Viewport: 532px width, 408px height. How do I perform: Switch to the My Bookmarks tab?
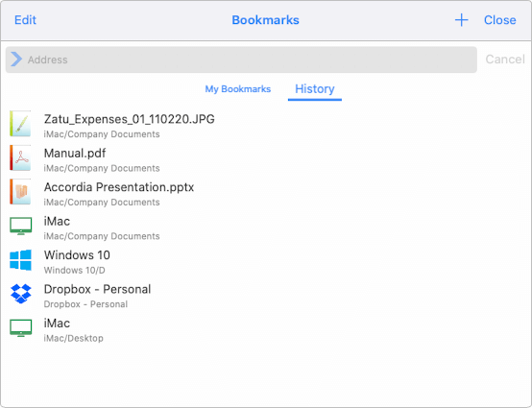[x=238, y=89]
